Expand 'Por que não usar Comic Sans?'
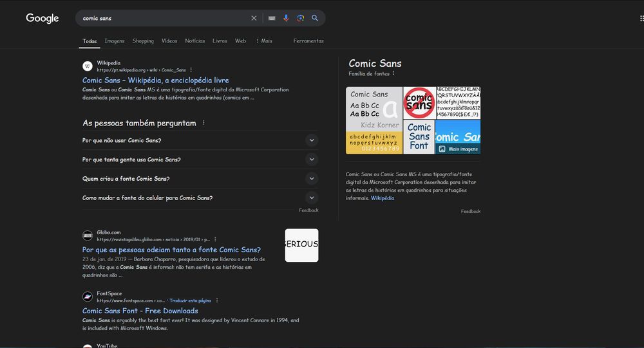This screenshot has height=348, width=644. (x=200, y=140)
